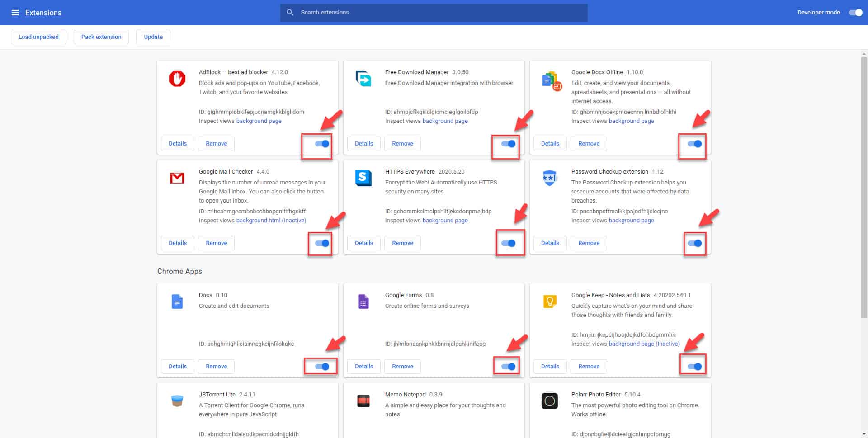
Task: Open Details for Google Docs Offline
Action: point(550,144)
